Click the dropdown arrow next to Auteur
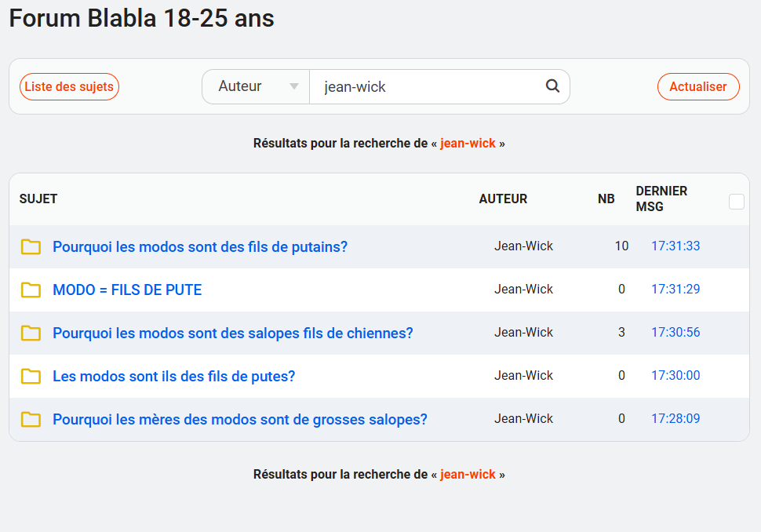This screenshot has width=761, height=532. (293, 86)
